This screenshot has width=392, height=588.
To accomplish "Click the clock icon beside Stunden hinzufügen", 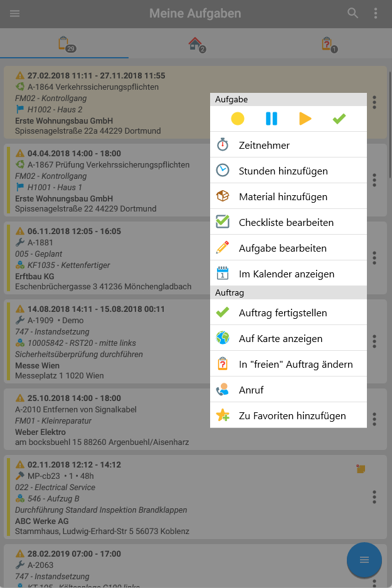I will [x=223, y=170].
